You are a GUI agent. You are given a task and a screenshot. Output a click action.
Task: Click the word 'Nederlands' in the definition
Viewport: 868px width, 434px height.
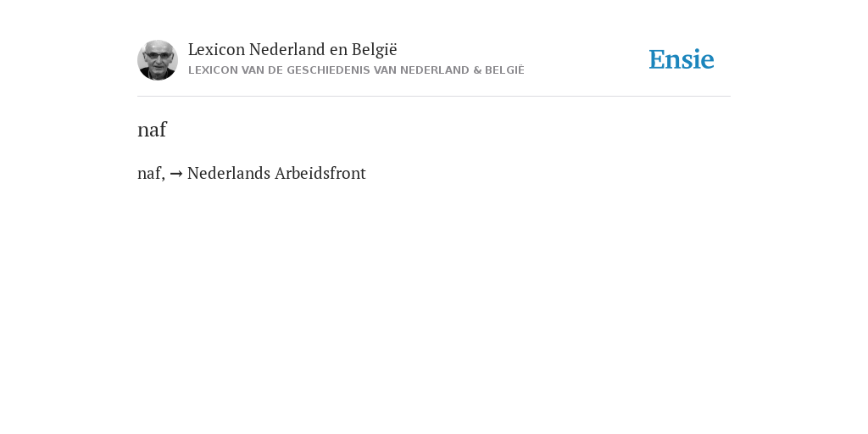(x=229, y=173)
